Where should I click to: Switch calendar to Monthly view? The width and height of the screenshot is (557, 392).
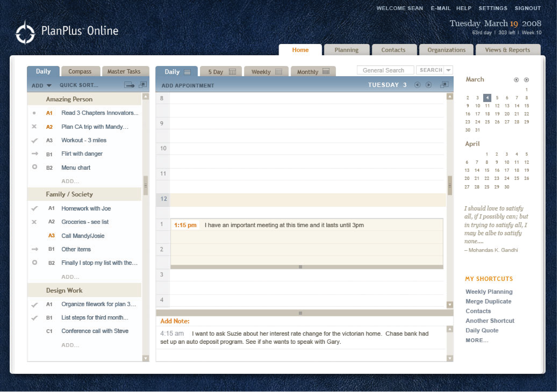pos(313,72)
